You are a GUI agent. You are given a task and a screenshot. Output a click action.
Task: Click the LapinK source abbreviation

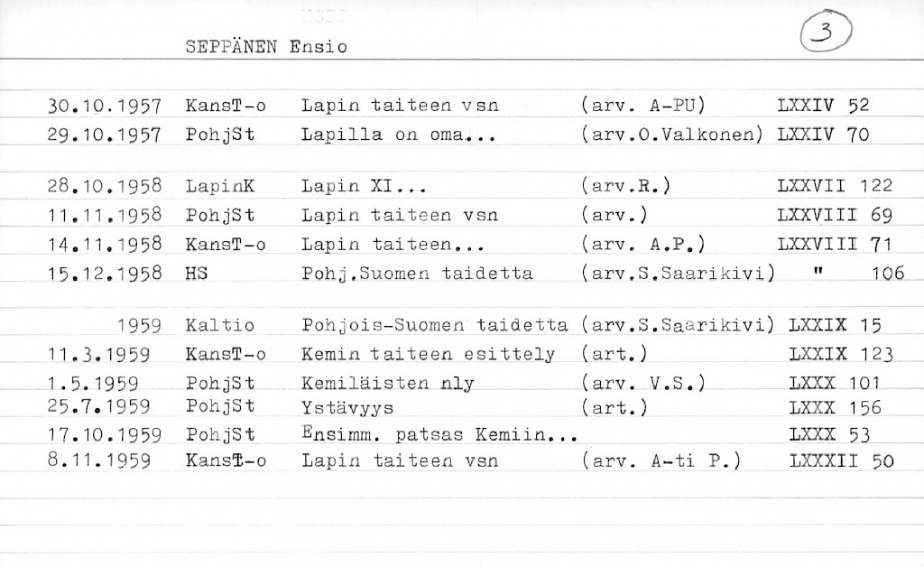pos(220,187)
